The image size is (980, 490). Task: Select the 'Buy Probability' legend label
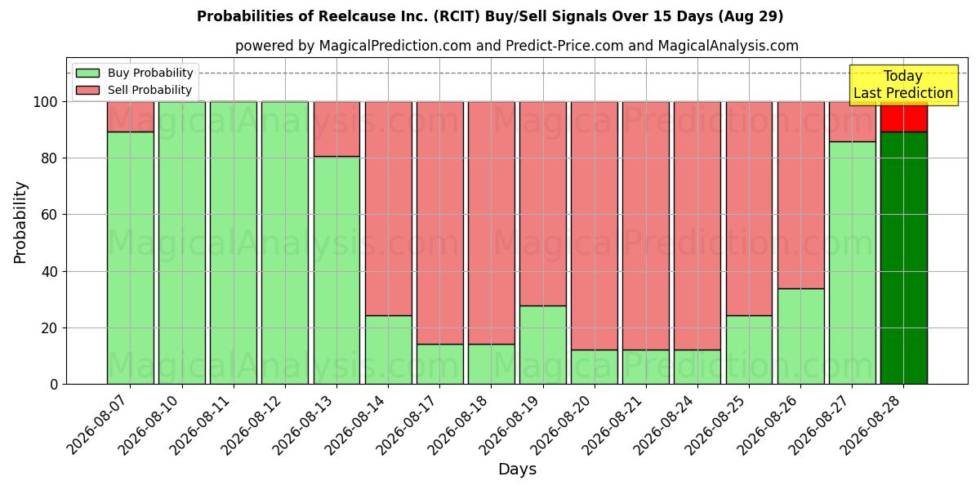pos(150,73)
